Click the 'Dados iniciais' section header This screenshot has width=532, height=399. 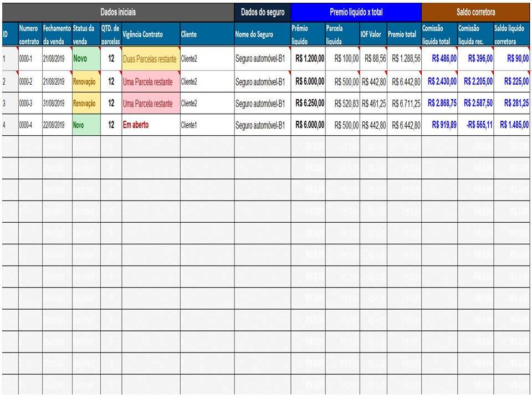117,12
